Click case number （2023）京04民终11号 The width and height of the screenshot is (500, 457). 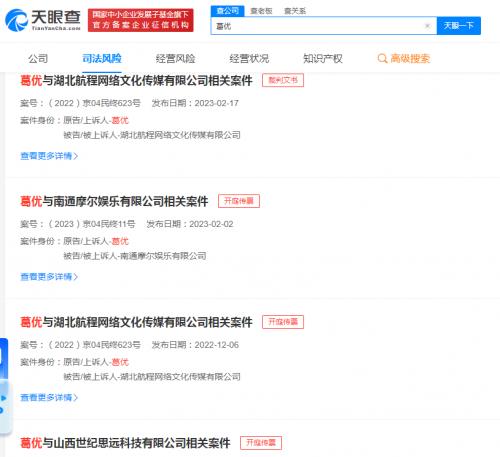point(92,224)
